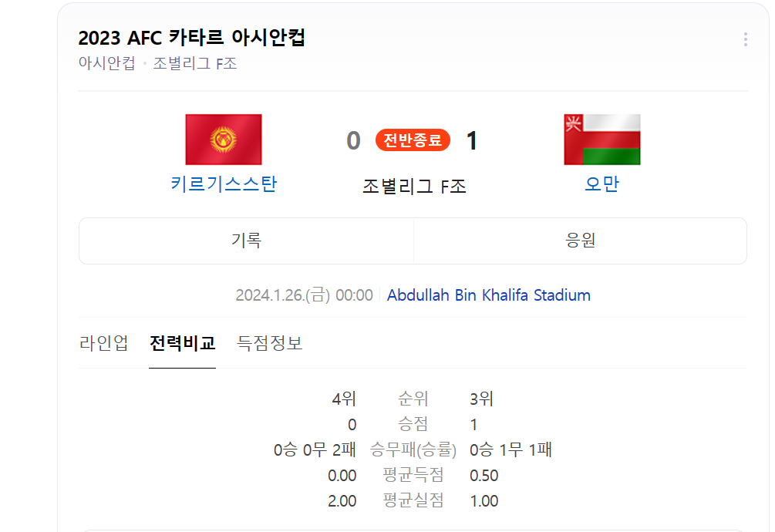Click Oman's 승점 value showing 1
The image size is (775, 532).
point(473,424)
